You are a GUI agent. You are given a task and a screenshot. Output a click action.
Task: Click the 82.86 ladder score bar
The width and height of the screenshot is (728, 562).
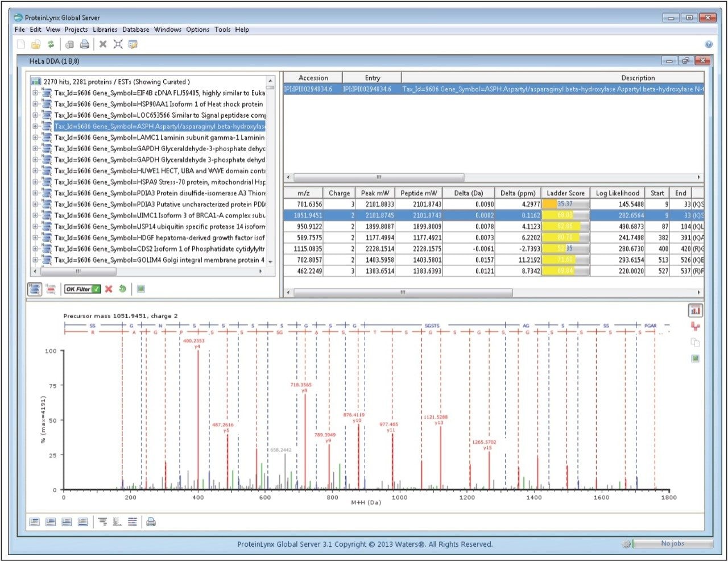pos(565,226)
